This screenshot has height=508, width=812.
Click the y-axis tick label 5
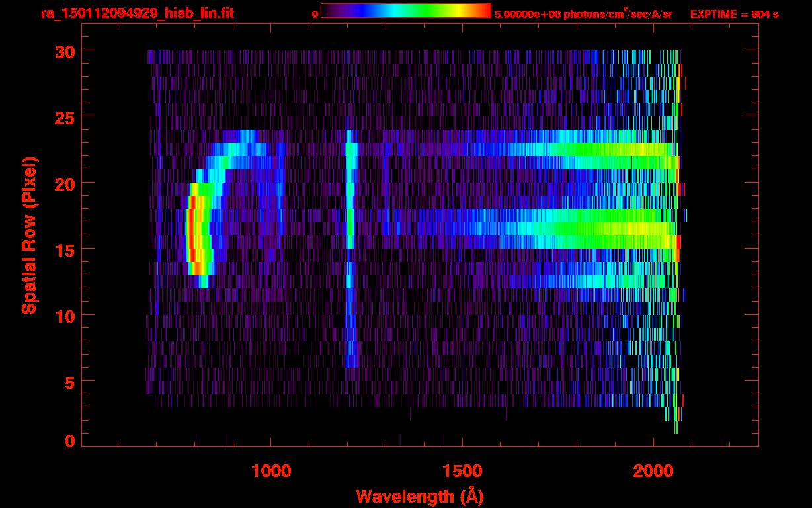coord(69,382)
